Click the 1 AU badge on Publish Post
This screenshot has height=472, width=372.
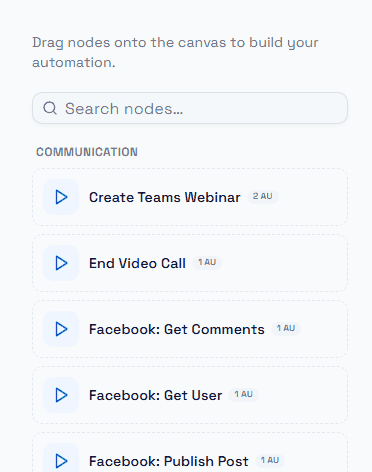click(270, 460)
